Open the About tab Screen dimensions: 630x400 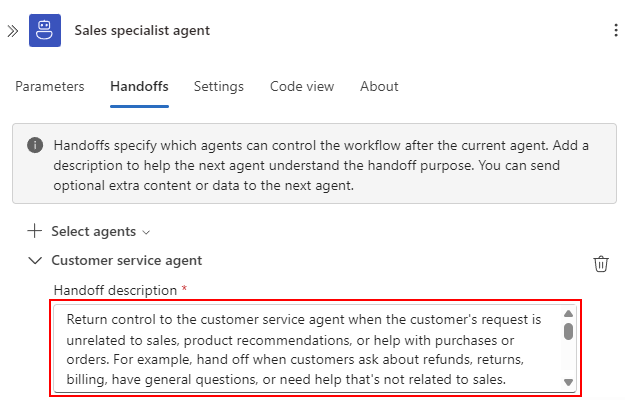pos(379,86)
